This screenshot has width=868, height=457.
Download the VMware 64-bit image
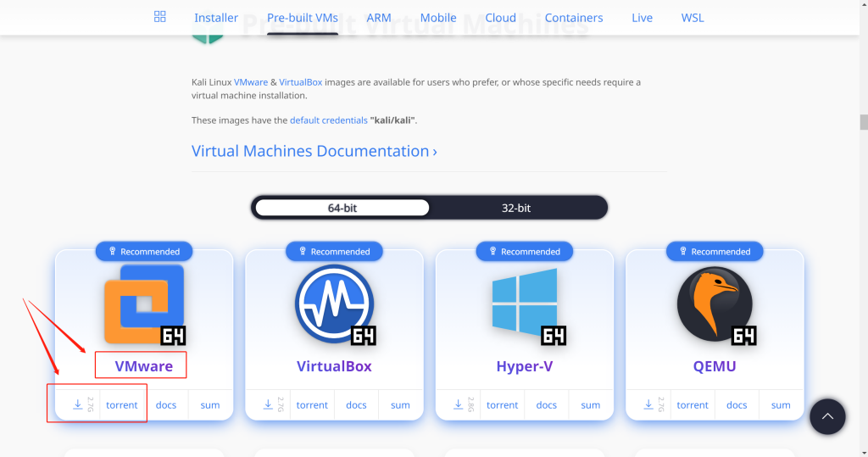pyautogui.click(x=78, y=405)
